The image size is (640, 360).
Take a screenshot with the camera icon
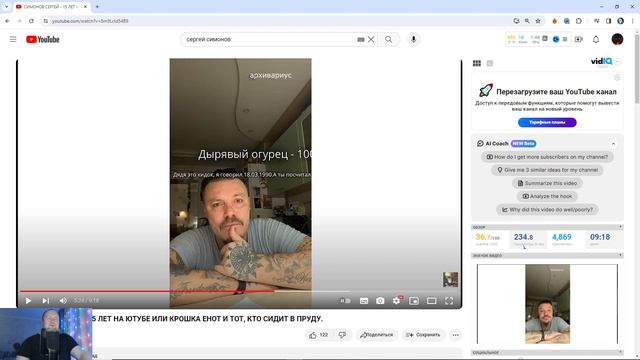pos(380,301)
